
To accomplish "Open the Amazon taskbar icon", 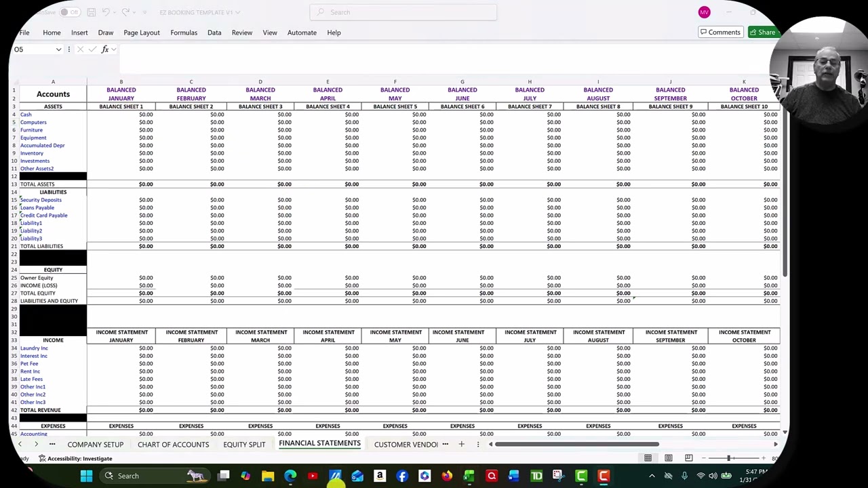I will click(380, 476).
